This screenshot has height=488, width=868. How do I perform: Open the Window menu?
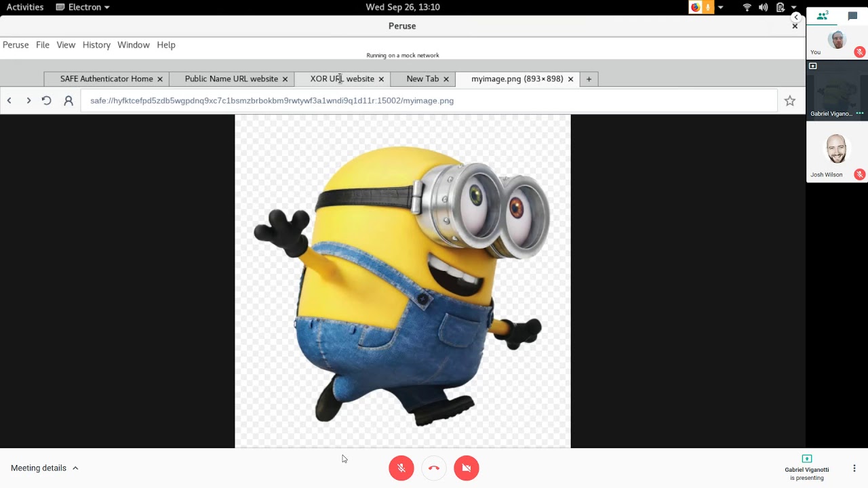pos(134,45)
